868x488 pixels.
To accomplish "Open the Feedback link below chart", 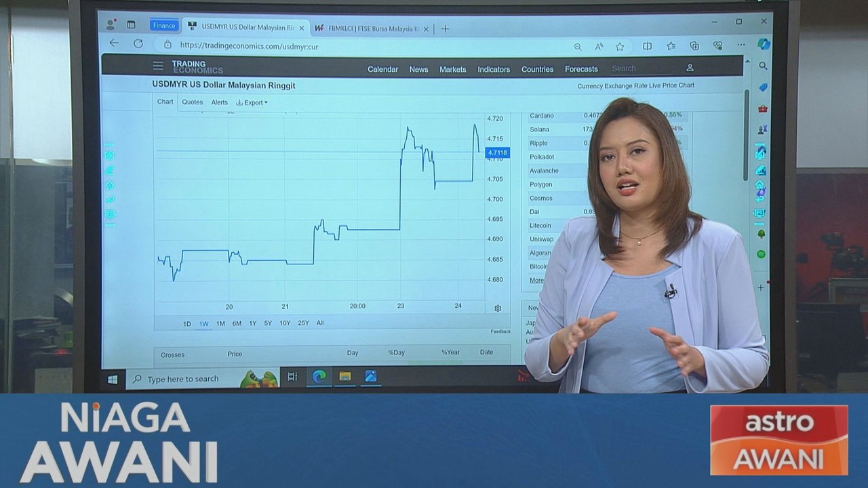I will pyautogui.click(x=500, y=331).
